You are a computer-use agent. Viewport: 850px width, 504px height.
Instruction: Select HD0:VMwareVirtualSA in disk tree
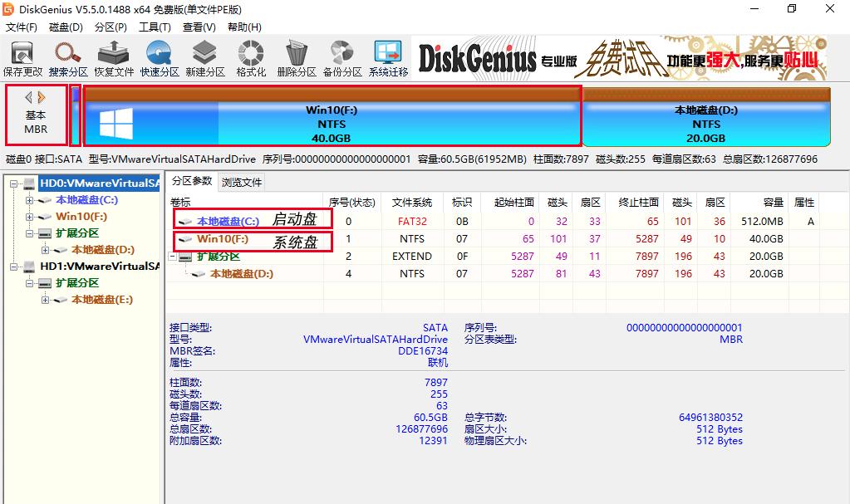point(100,183)
